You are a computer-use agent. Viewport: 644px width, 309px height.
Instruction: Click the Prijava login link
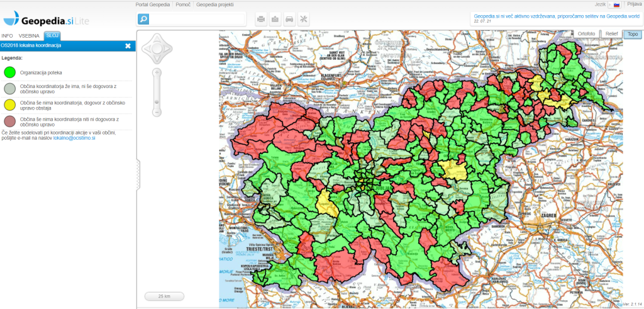[x=634, y=4]
